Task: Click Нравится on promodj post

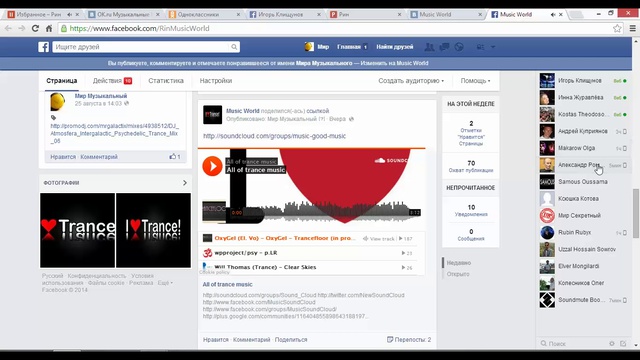Action: click(x=63, y=157)
